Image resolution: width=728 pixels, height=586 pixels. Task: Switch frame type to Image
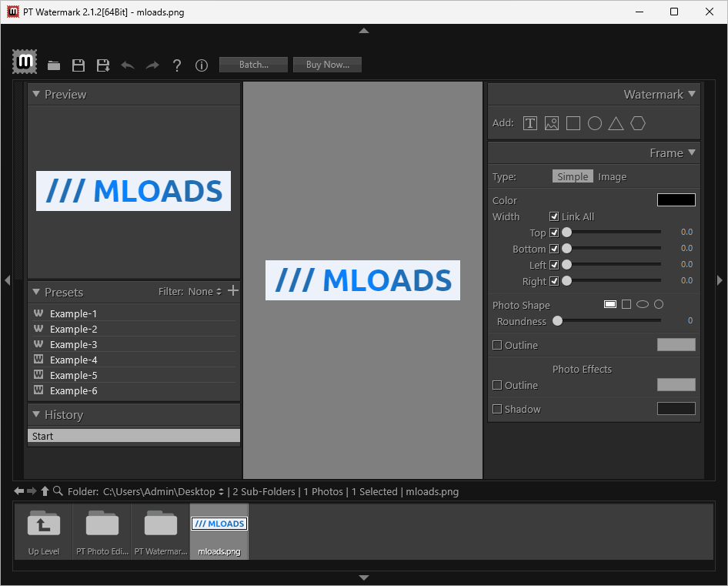[613, 176]
